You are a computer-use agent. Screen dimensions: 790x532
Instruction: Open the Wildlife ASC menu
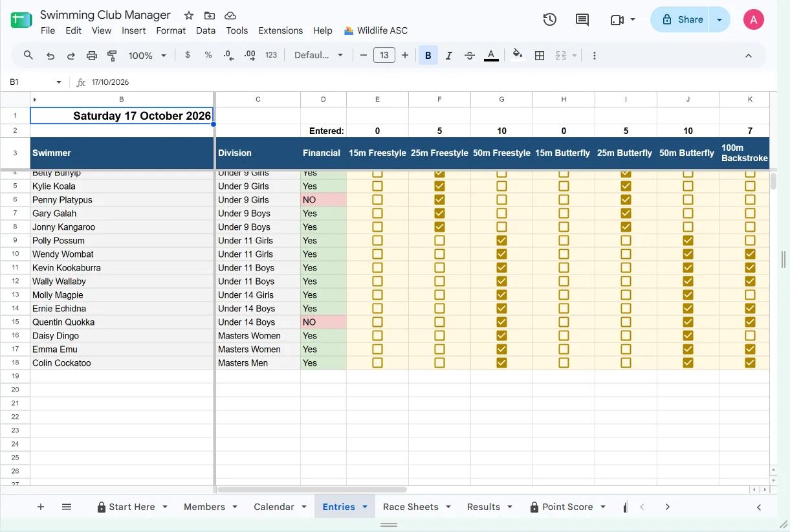[376, 30]
